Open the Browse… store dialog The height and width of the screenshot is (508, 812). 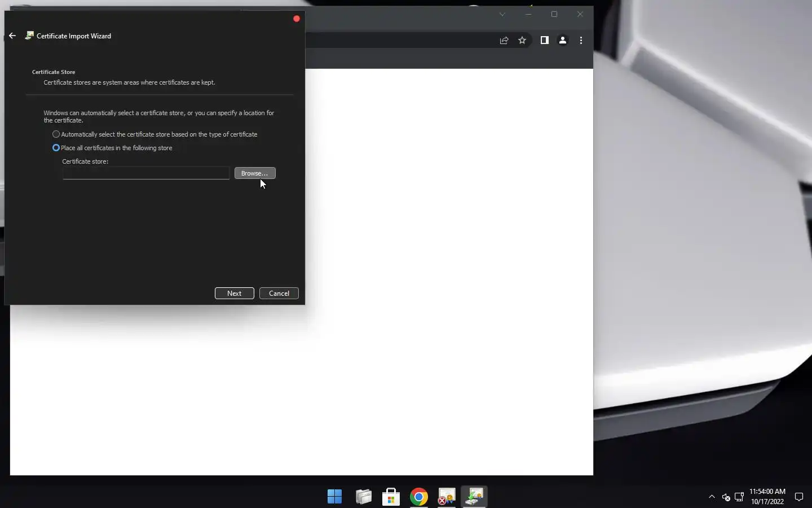tap(255, 173)
